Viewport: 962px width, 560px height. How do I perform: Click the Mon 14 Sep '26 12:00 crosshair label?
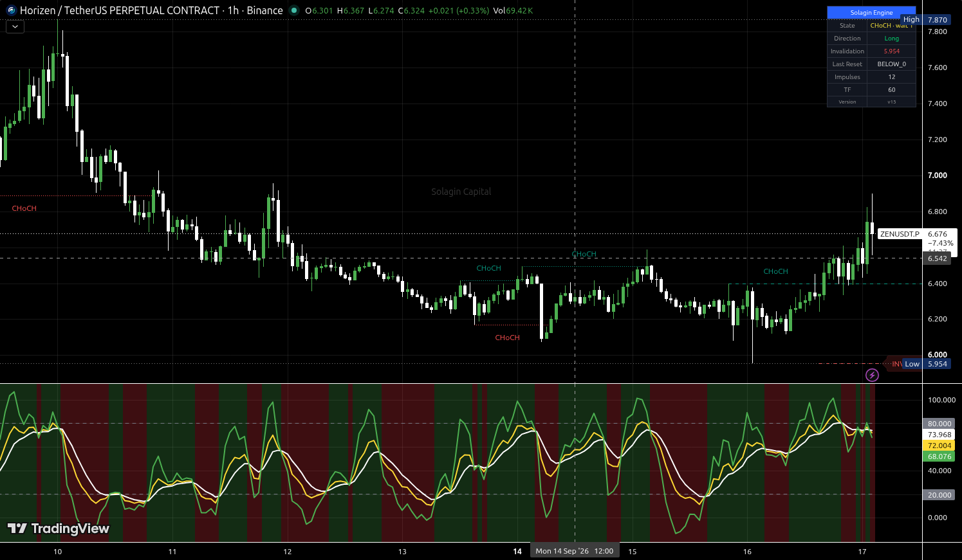click(575, 551)
